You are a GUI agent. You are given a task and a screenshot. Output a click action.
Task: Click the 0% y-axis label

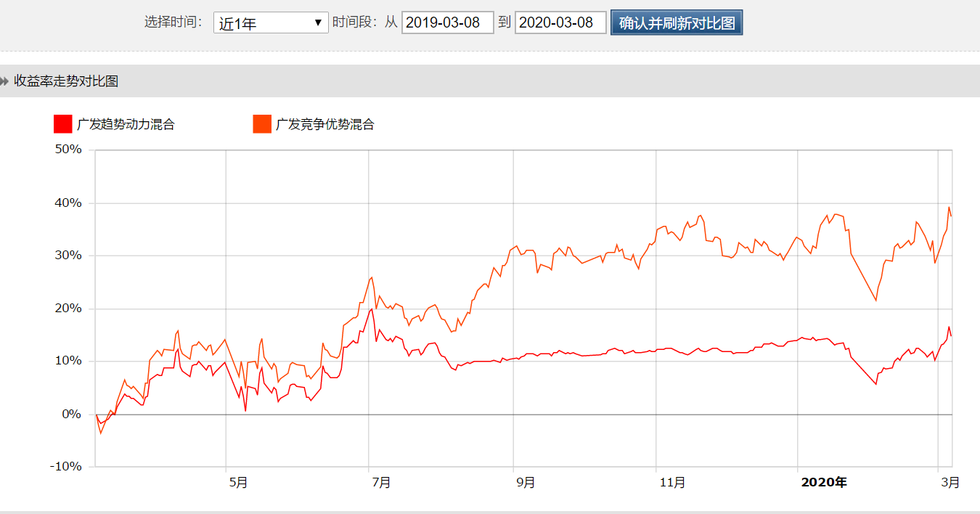[73, 414]
